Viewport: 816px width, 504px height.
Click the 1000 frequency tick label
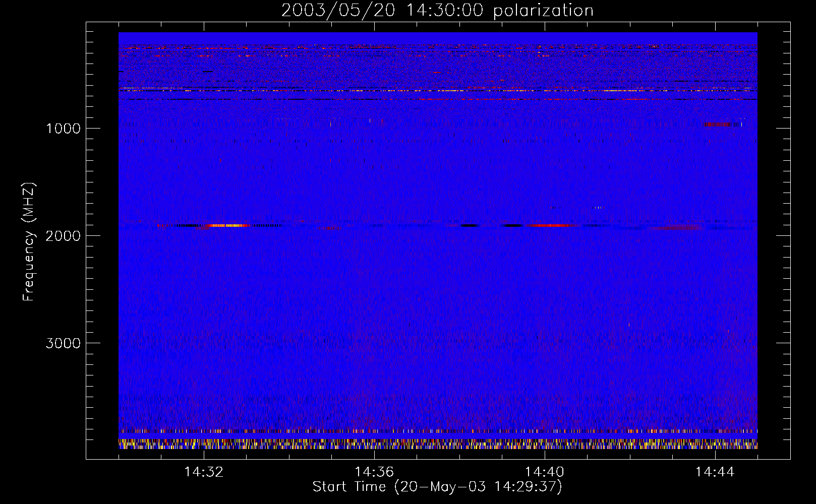[63, 129]
